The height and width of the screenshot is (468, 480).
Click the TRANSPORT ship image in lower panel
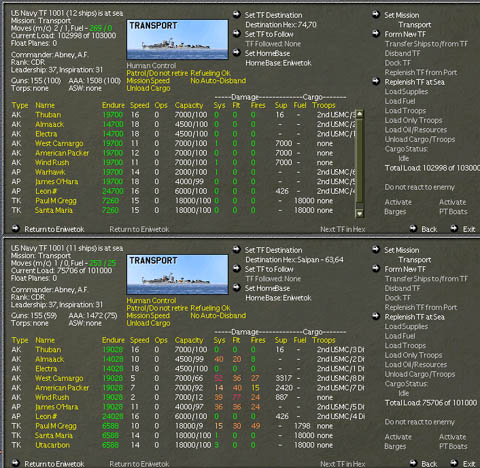177,274
